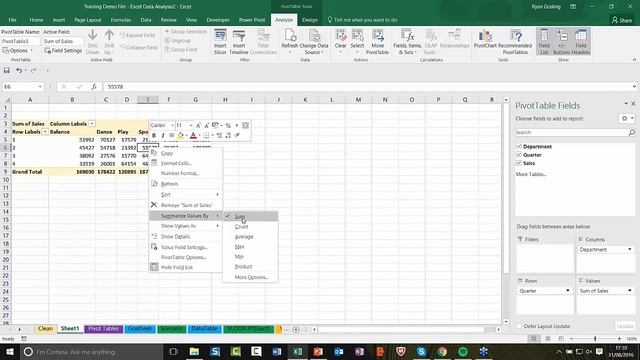Open the Select actions icon
Screen dimensions: 640x360
pyautogui.click(x=357, y=42)
